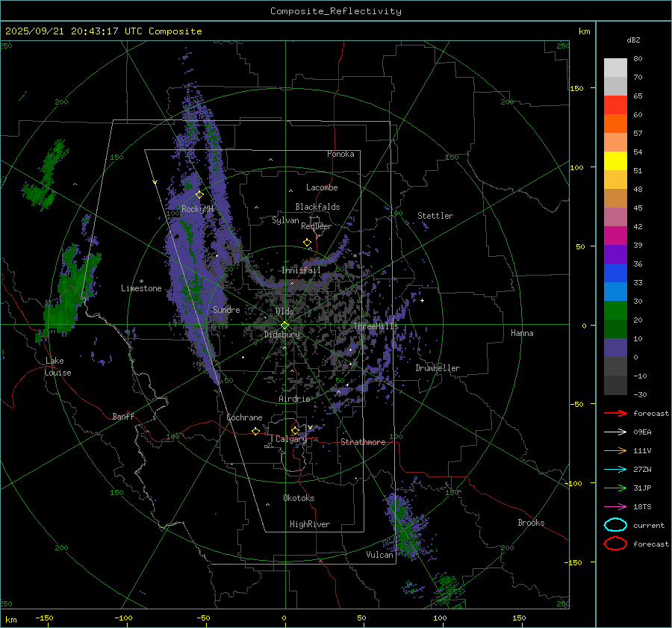Click the blue 36 dBZ color swatch
Screen dimensions: 672x628
(615, 273)
